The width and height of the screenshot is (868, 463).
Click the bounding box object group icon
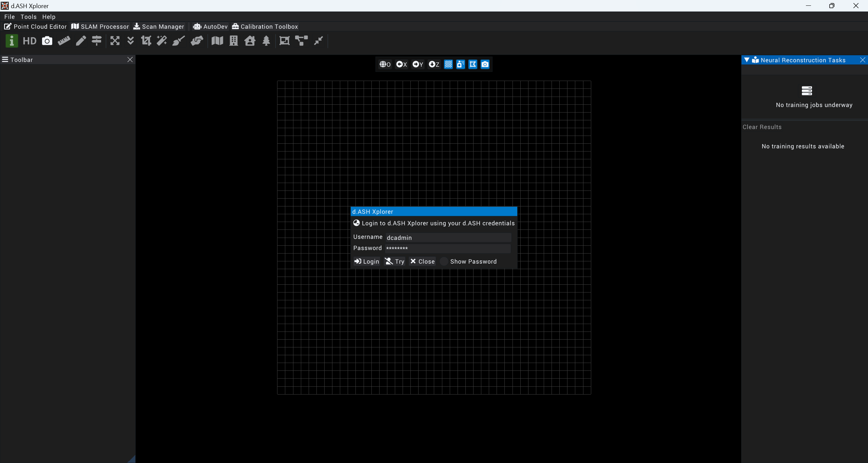coord(284,41)
